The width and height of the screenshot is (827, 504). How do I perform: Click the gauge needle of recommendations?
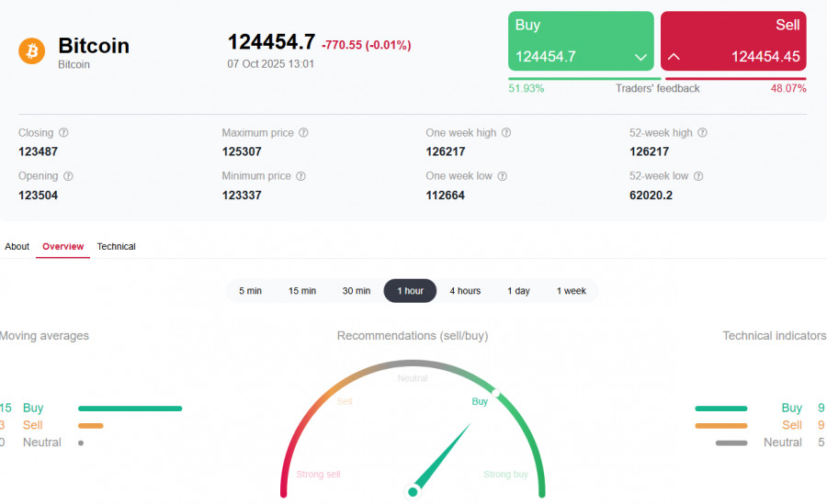(x=441, y=457)
